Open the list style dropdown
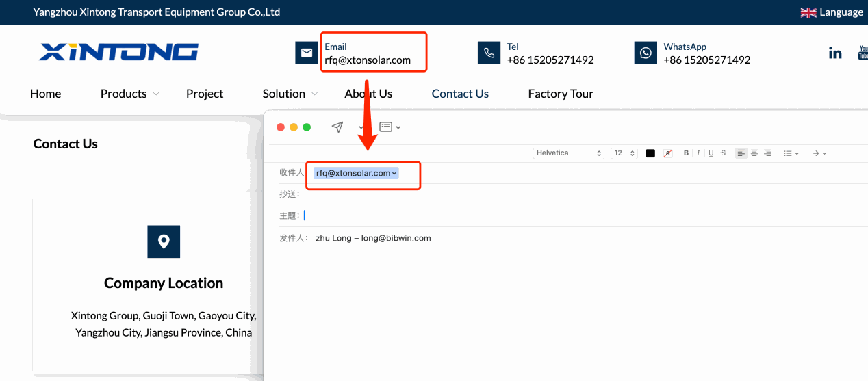868x381 pixels. click(791, 153)
